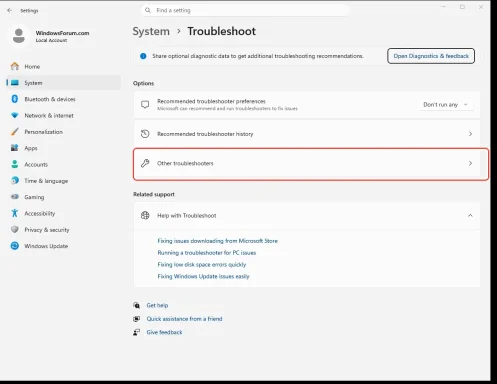Click the Network & internet wifi icon
Image resolution: width=497 pixels, height=384 pixels.
[15, 115]
